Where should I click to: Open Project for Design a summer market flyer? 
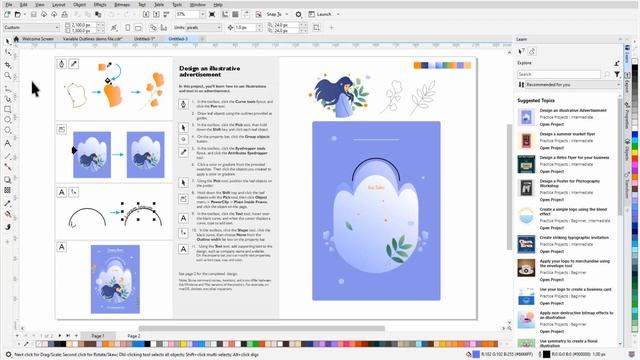pyautogui.click(x=551, y=148)
